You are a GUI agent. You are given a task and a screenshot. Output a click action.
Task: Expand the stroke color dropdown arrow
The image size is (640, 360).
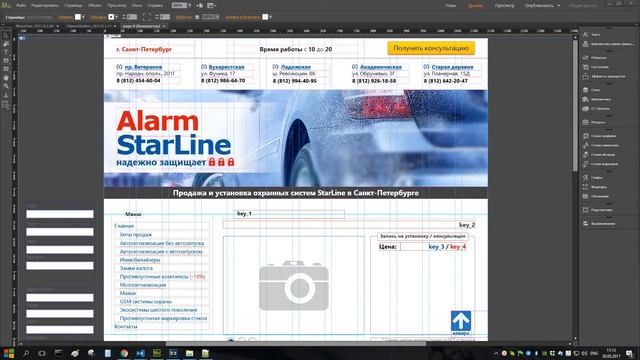click(x=117, y=17)
